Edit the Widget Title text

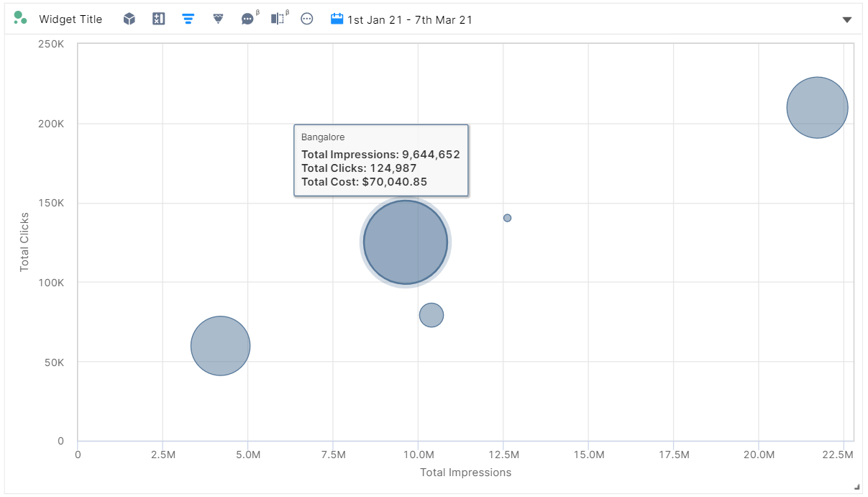point(70,19)
